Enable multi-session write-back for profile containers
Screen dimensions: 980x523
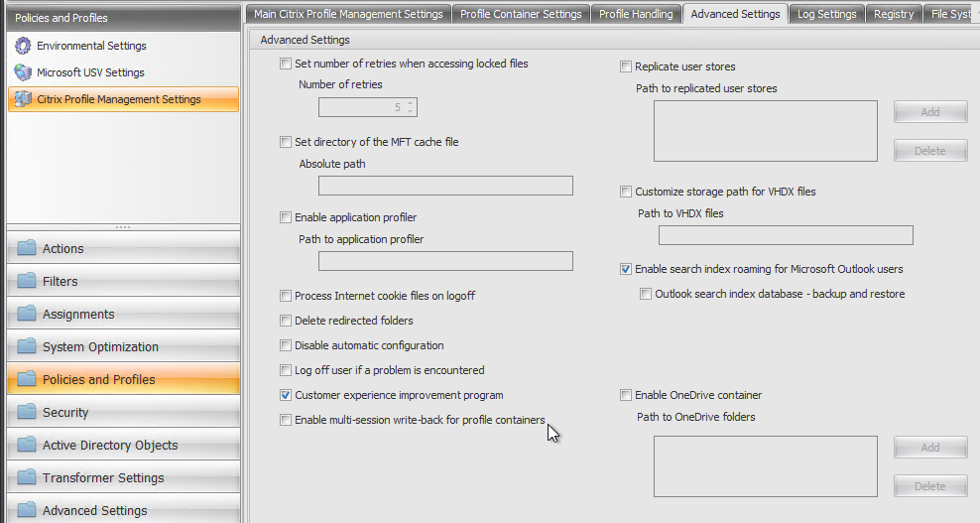(x=286, y=420)
